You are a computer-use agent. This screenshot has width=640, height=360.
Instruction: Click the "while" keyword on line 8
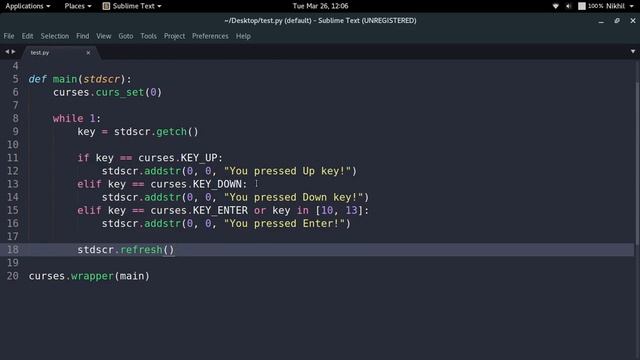68,118
